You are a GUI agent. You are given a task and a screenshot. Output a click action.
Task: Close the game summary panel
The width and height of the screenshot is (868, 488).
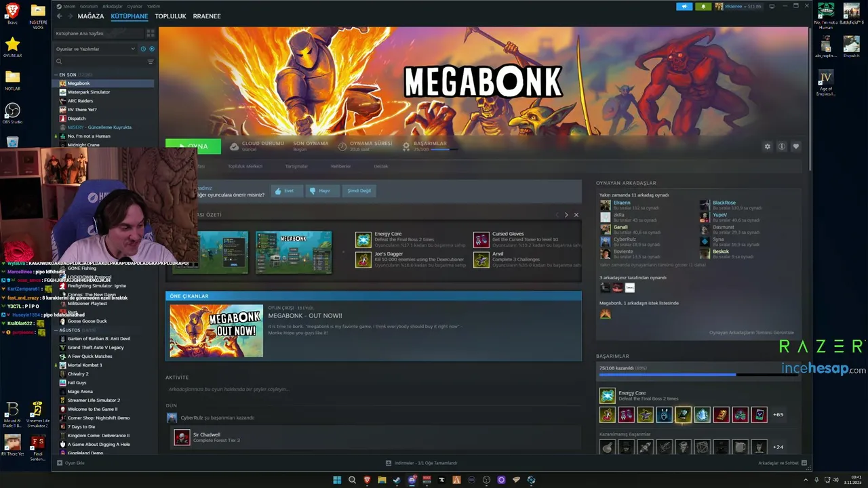[x=576, y=215]
